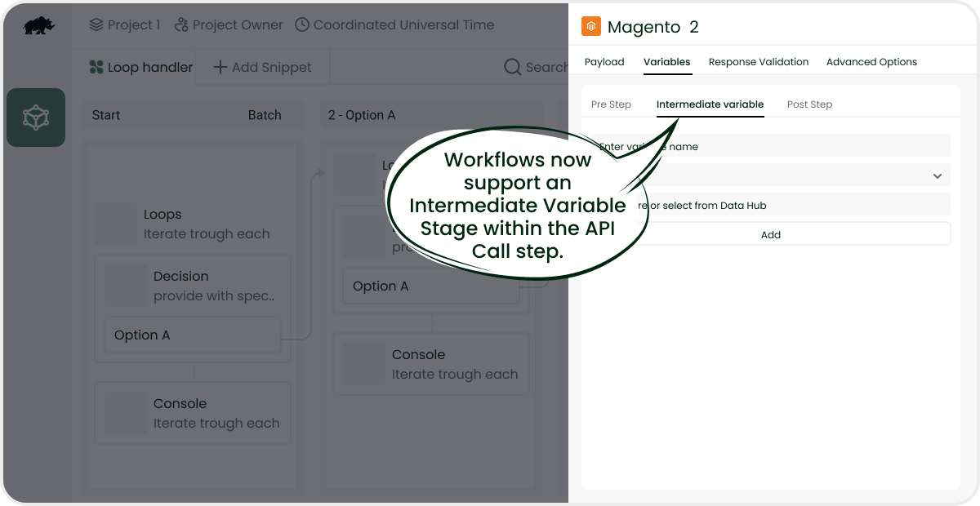Select the Post Step sub-tab
The height and width of the screenshot is (506, 980).
809,104
